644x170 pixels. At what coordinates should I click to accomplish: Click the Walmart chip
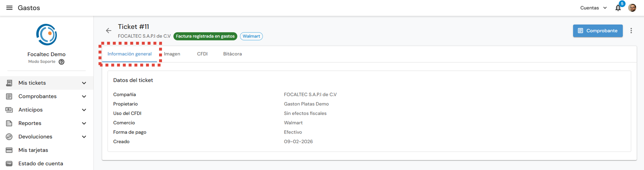(x=251, y=36)
